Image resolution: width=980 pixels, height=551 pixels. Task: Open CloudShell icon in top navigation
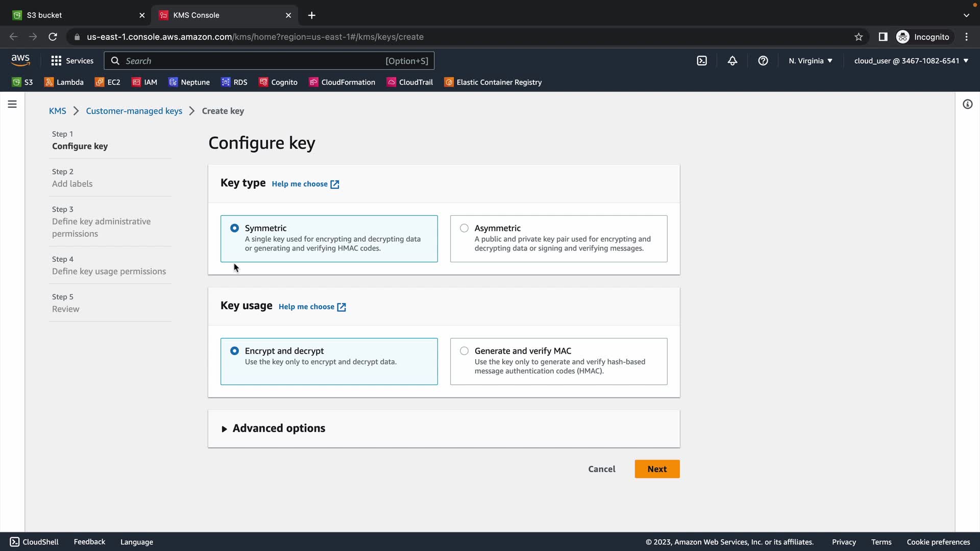click(702, 61)
